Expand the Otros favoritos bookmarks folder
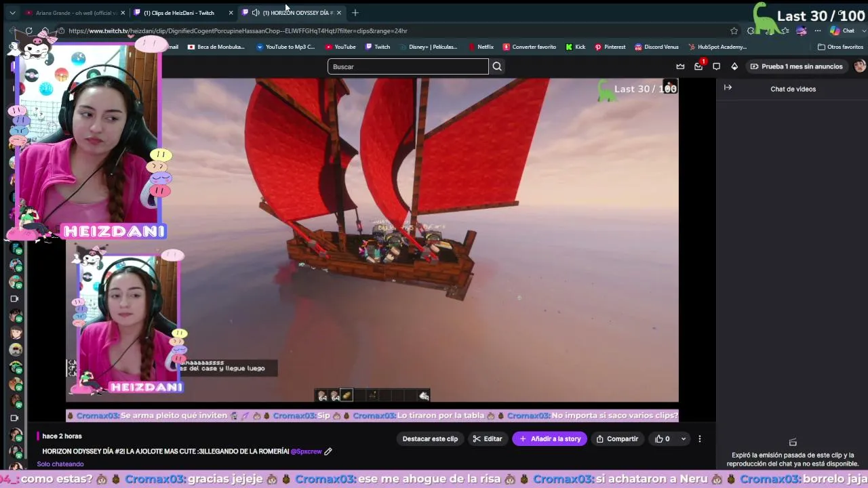The image size is (868, 488). 840,47
